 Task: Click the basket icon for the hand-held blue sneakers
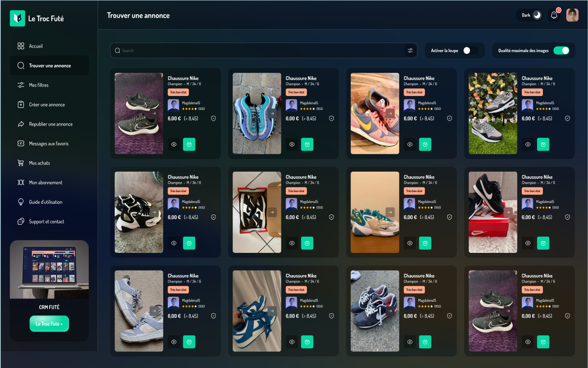point(307,342)
